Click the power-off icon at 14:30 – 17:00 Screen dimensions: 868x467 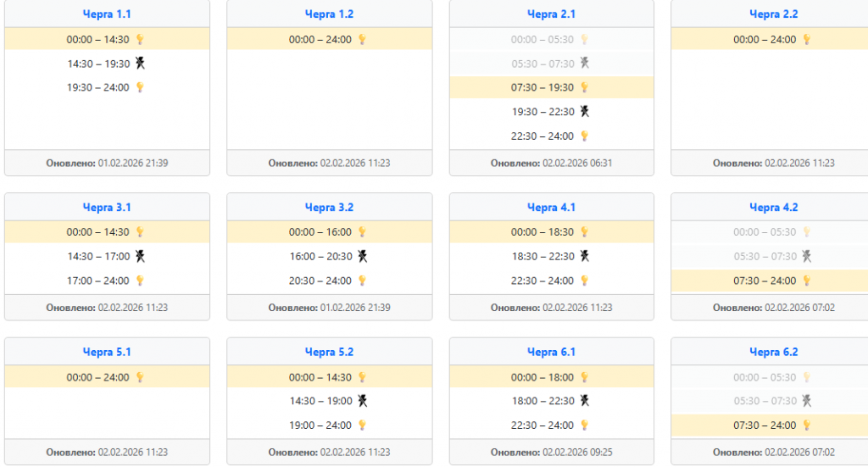click(x=140, y=256)
